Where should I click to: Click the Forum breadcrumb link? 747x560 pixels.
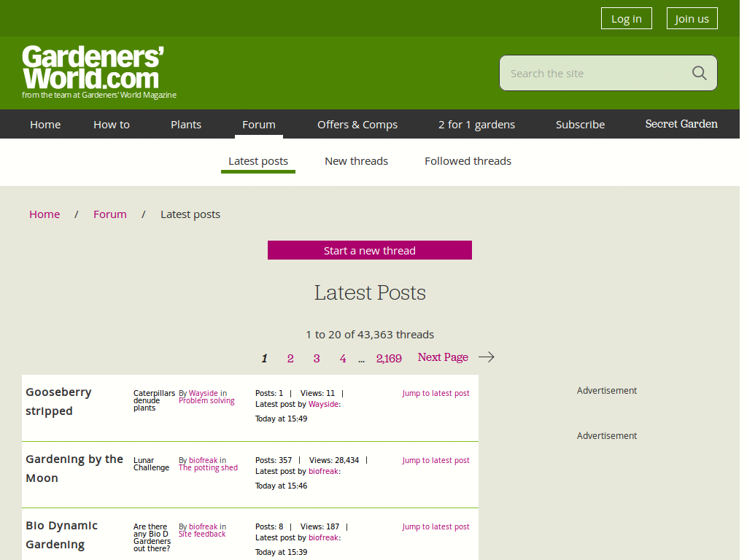pos(110,214)
